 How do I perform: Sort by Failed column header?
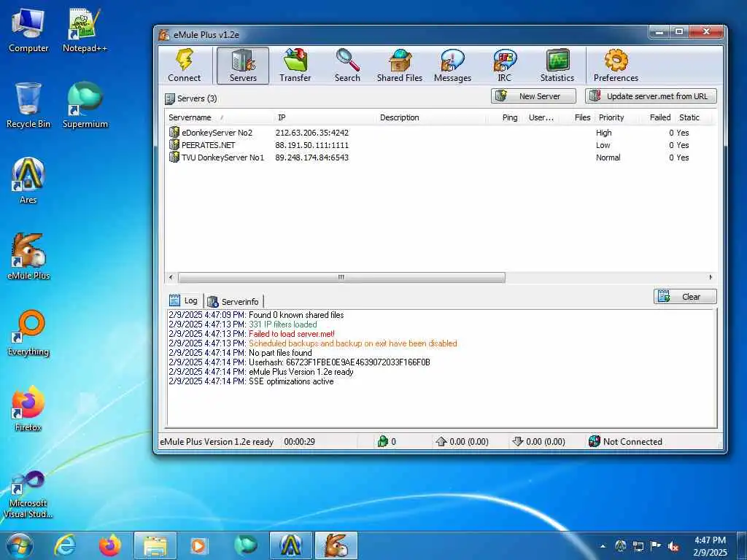[659, 117]
